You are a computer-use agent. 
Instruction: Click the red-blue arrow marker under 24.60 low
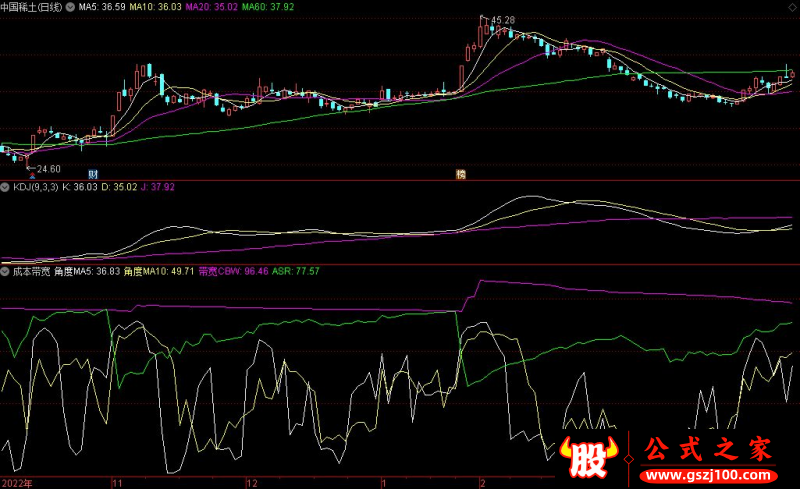pyautogui.click(x=31, y=174)
